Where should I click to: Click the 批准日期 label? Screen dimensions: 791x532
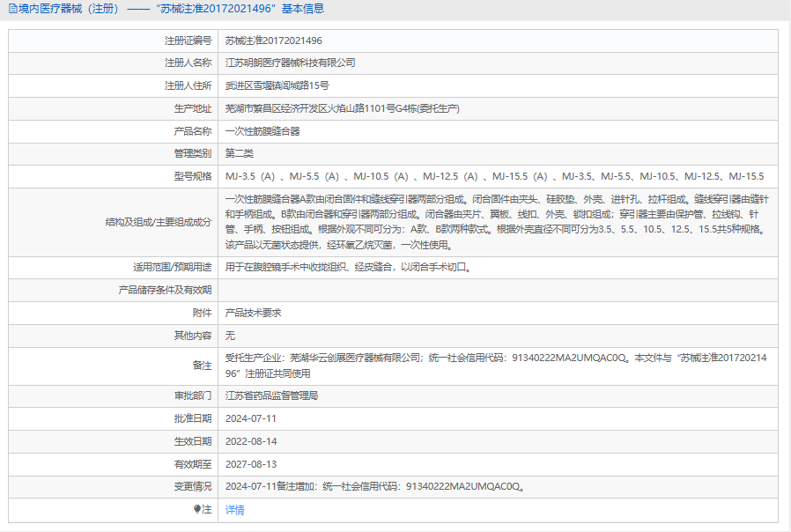point(193,418)
